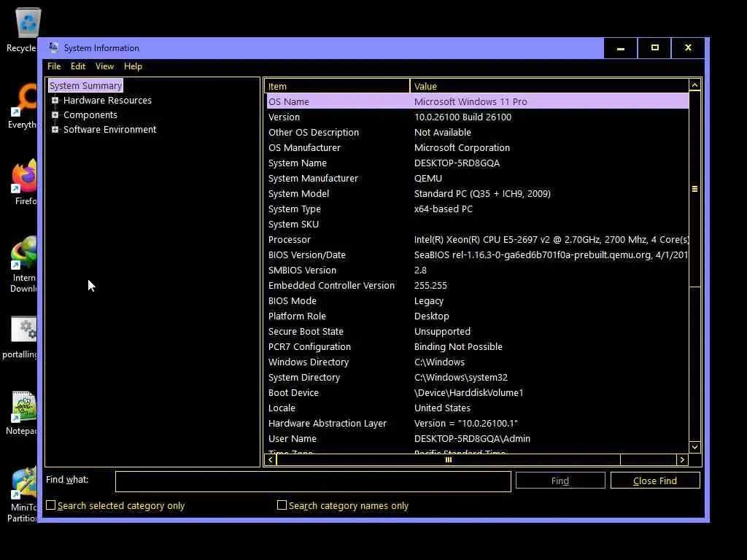Open the File menu
This screenshot has width=747, height=560.
pyautogui.click(x=54, y=66)
